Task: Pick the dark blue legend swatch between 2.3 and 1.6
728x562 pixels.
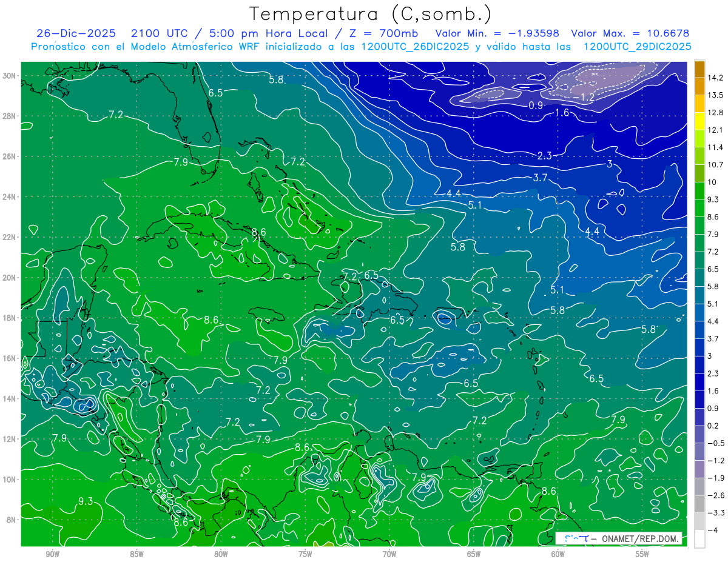Action: coord(699,383)
